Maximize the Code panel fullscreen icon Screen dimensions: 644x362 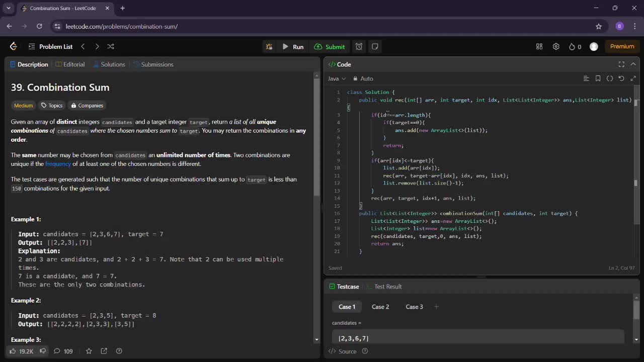(x=621, y=64)
